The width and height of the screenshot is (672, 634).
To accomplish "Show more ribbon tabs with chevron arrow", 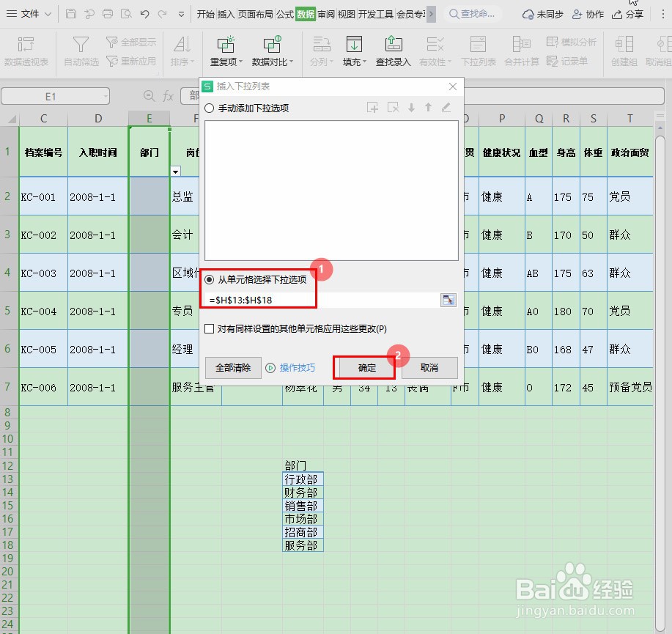I will pos(431,14).
